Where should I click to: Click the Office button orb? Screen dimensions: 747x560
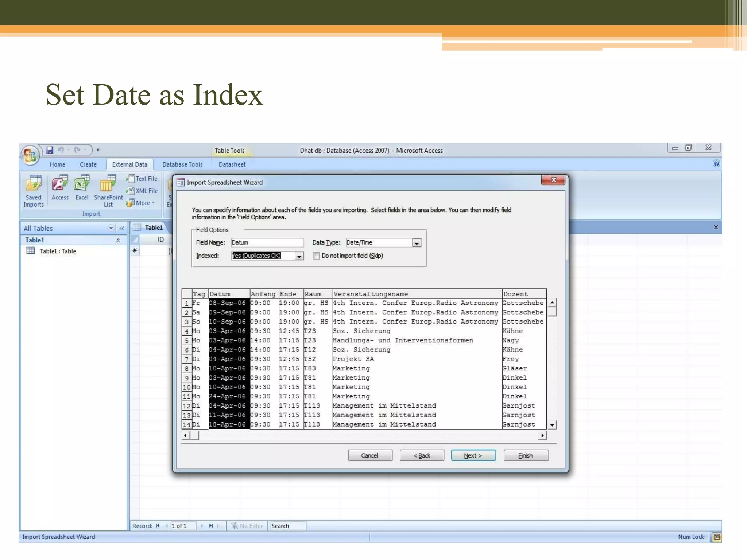[30, 155]
